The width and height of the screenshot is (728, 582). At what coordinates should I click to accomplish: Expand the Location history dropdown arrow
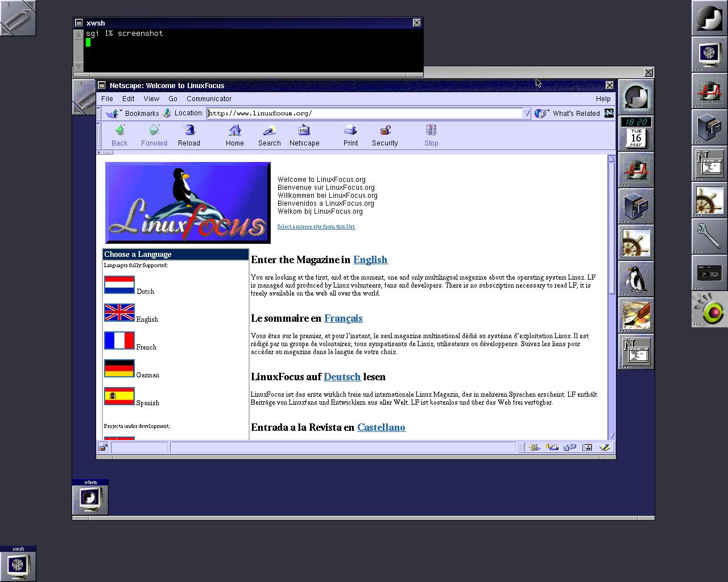tap(527, 113)
